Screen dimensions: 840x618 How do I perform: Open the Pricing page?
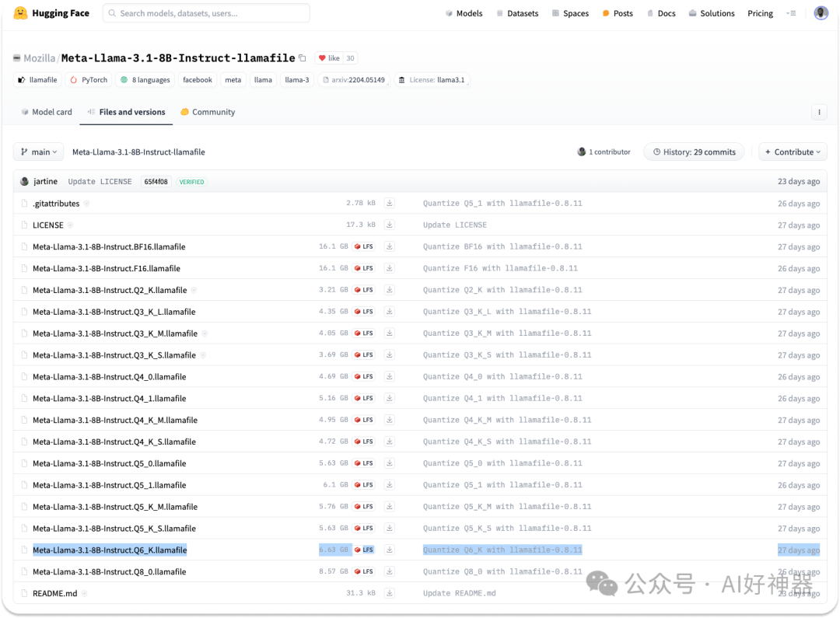760,13
